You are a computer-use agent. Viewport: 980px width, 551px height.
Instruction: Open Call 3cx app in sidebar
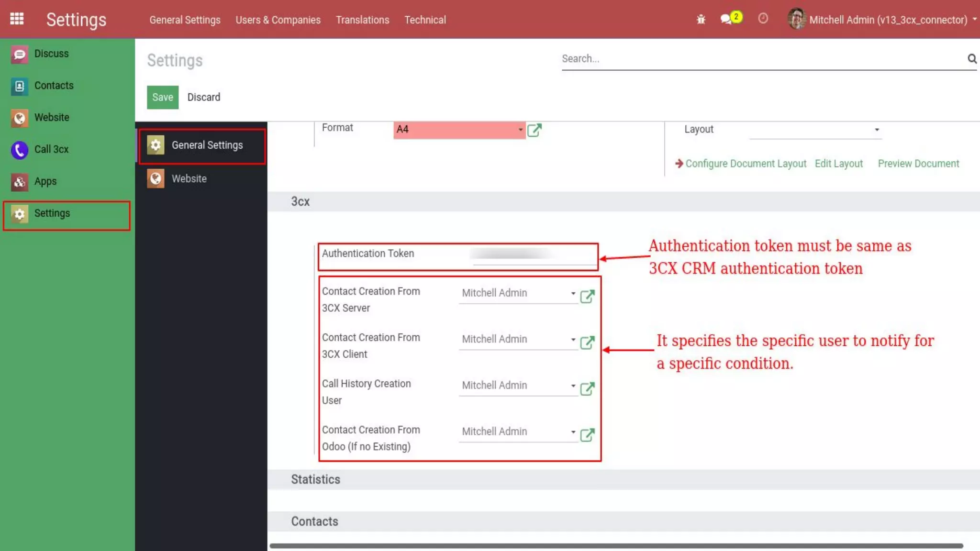pyautogui.click(x=51, y=149)
